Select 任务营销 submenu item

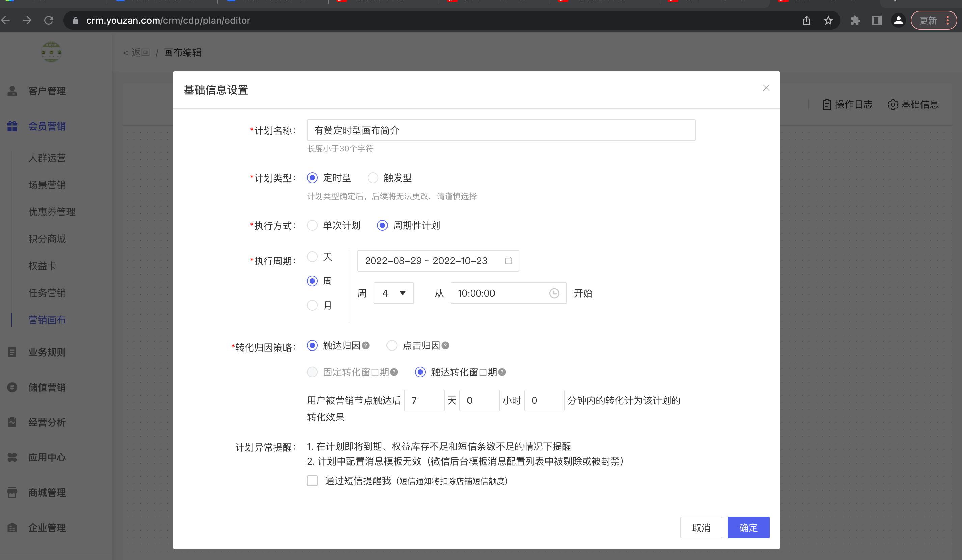point(47,293)
